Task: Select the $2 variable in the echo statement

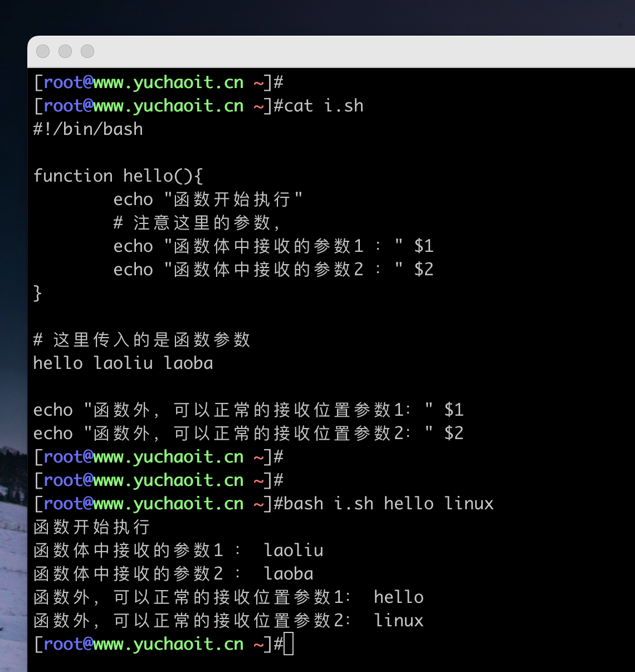Action: tap(425, 269)
